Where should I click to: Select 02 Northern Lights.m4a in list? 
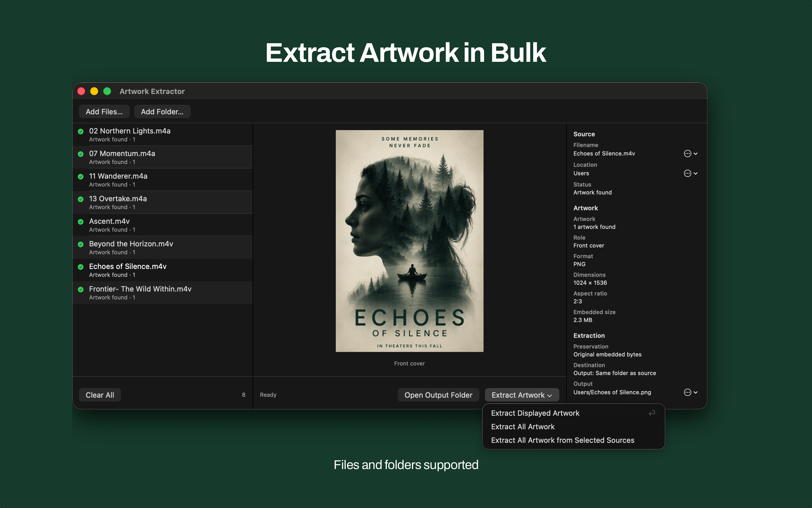pos(163,134)
